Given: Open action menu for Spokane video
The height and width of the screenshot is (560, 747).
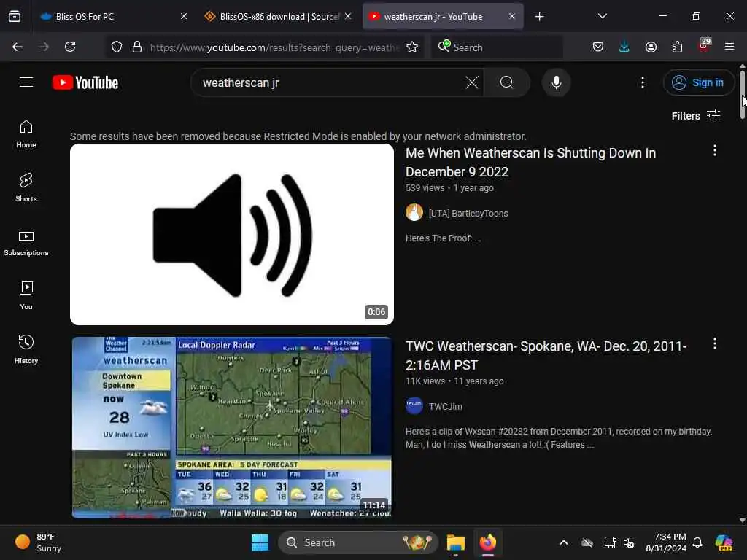Looking at the screenshot, I should 715,344.
